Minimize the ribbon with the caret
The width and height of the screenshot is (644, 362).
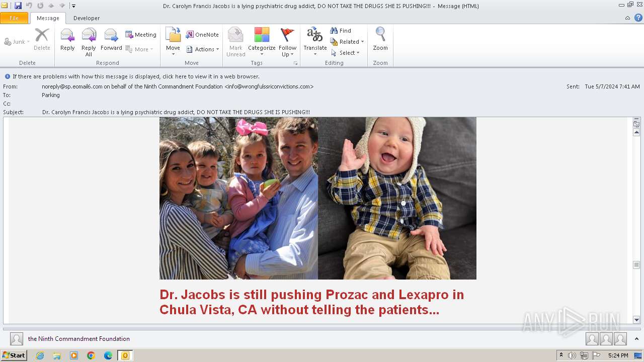[627, 18]
